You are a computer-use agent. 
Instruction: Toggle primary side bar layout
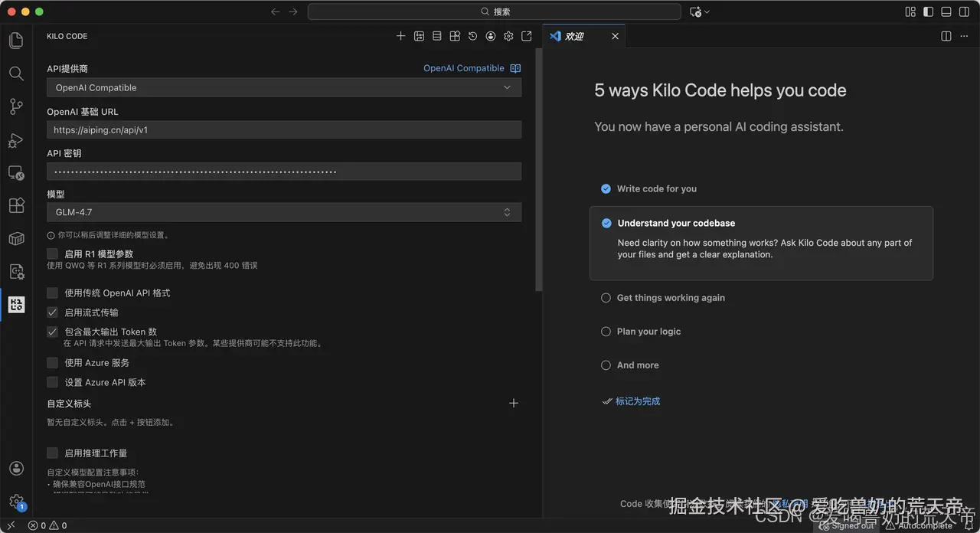(928, 11)
